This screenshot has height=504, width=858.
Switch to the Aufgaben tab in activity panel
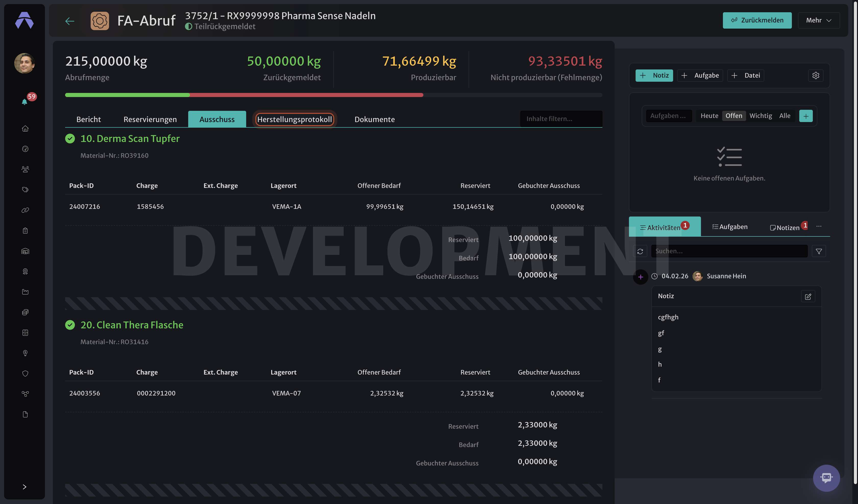click(x=730, y=227)
